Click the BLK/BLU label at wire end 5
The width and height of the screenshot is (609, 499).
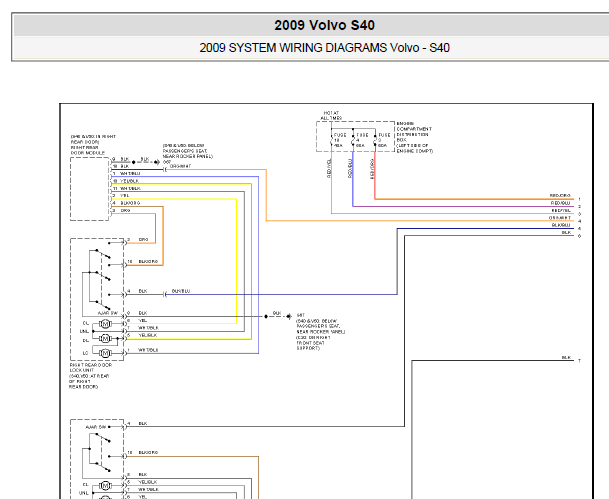tap(561, 225)
